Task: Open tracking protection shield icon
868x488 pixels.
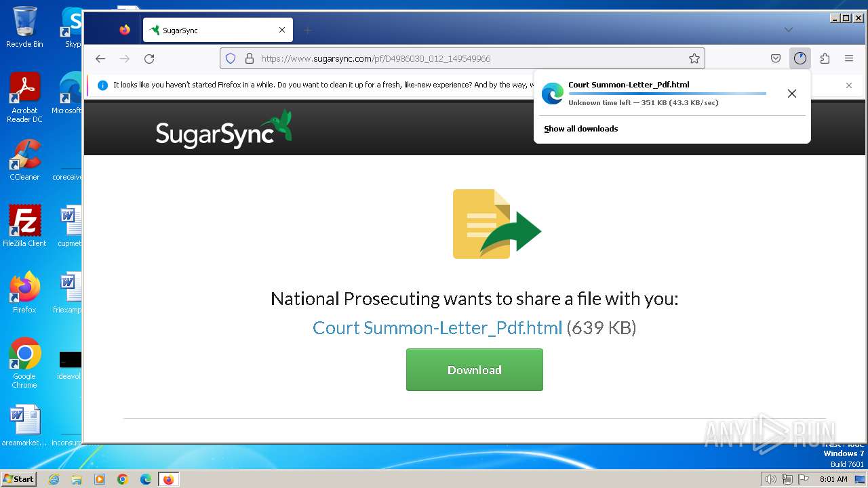Action: (x=231, y=58)
